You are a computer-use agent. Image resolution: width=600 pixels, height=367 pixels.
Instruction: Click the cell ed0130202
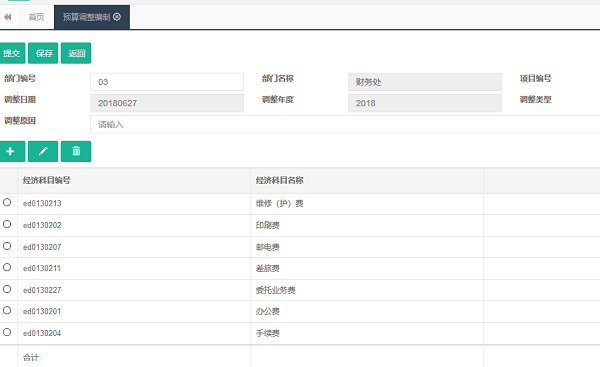[134, 225]
